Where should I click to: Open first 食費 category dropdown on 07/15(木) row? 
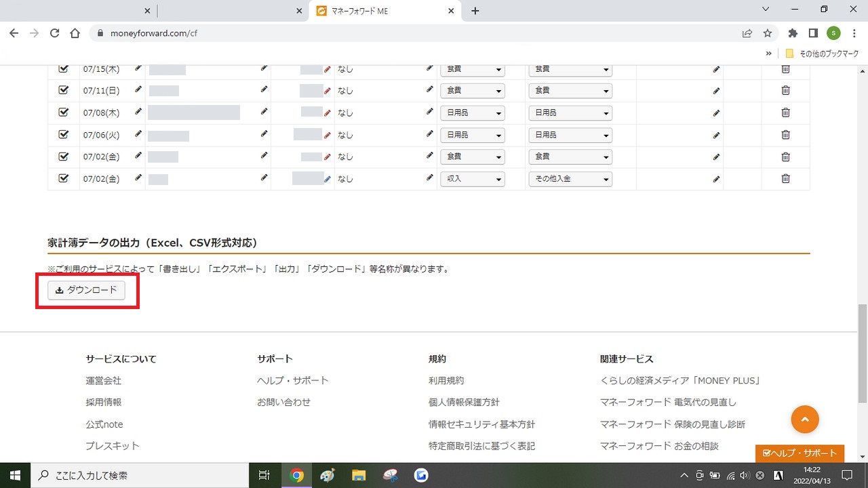pos(473,69)
